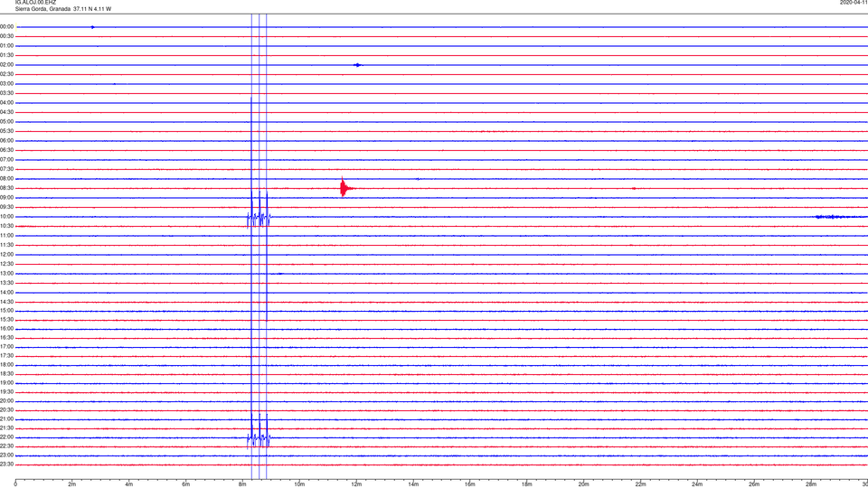Select the 02:30 trace time label
Image resolution: width=868 pixels, height=488 pixels.
tap(6, 74)
